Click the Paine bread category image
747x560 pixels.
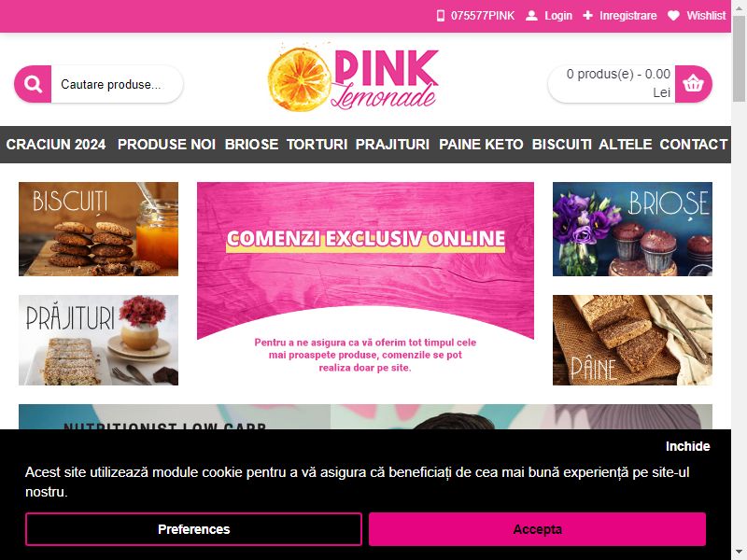pos(632,340)
